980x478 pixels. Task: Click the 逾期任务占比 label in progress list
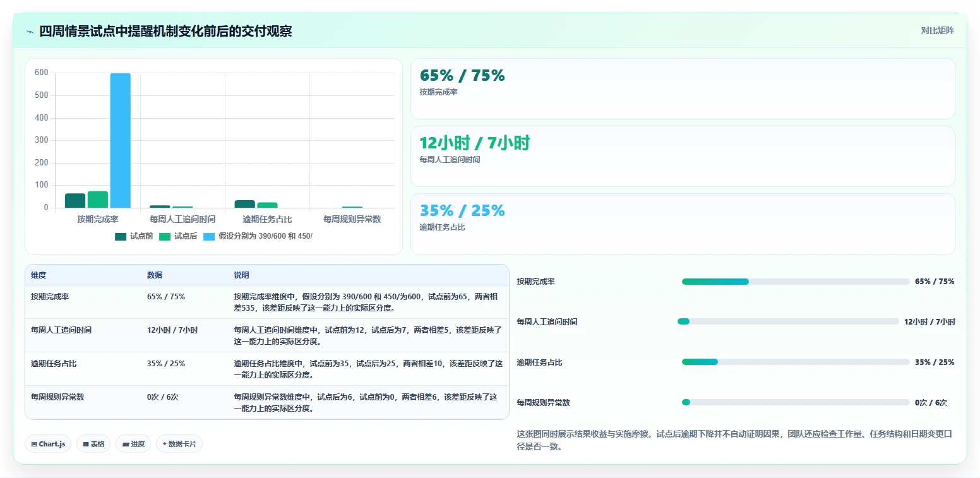coord(540,362)
